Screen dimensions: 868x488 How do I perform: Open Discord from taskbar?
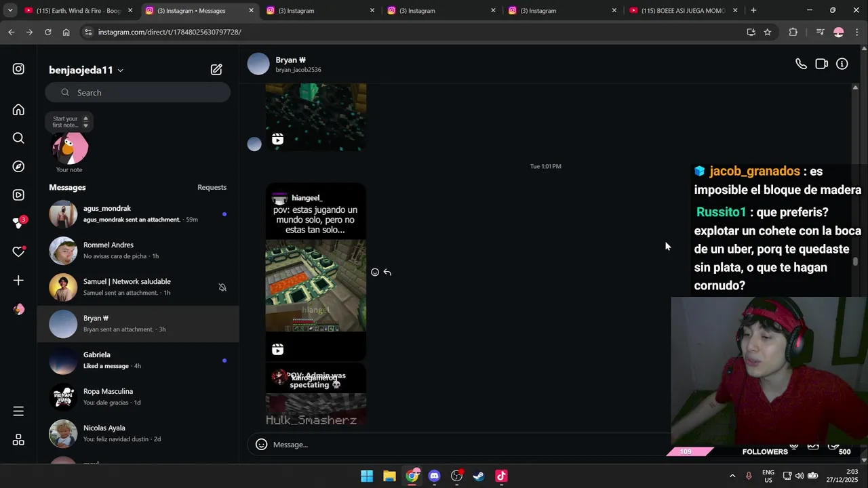(435, 476)
